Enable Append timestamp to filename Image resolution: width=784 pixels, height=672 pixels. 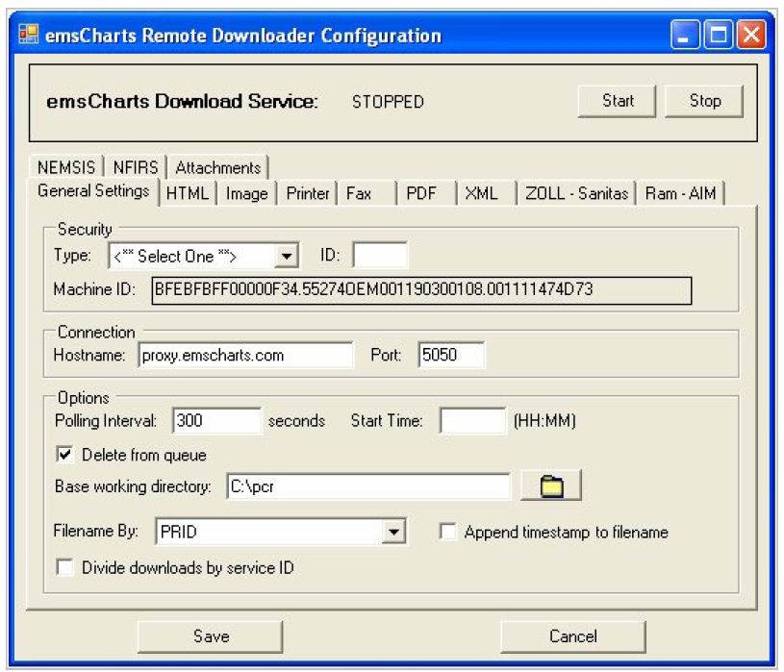tap(448, 533)
